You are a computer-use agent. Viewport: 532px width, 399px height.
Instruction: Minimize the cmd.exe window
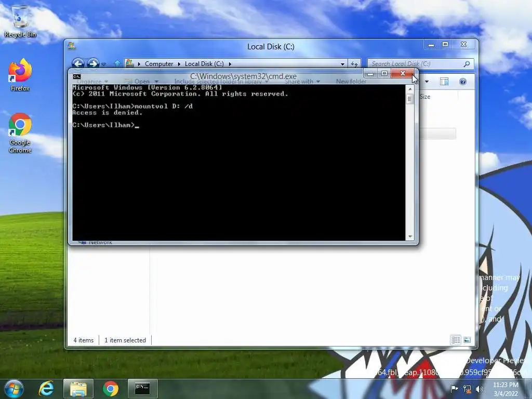click(370, 73)
